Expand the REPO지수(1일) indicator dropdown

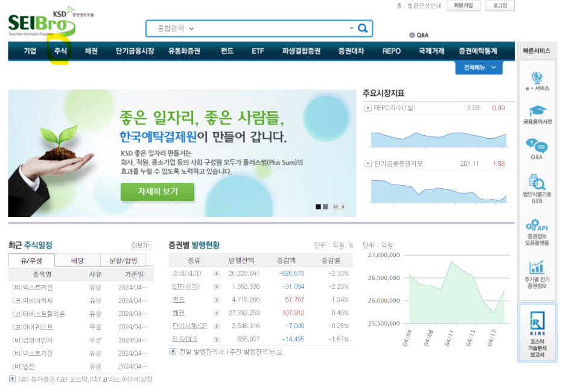click(x=368, y=108)
